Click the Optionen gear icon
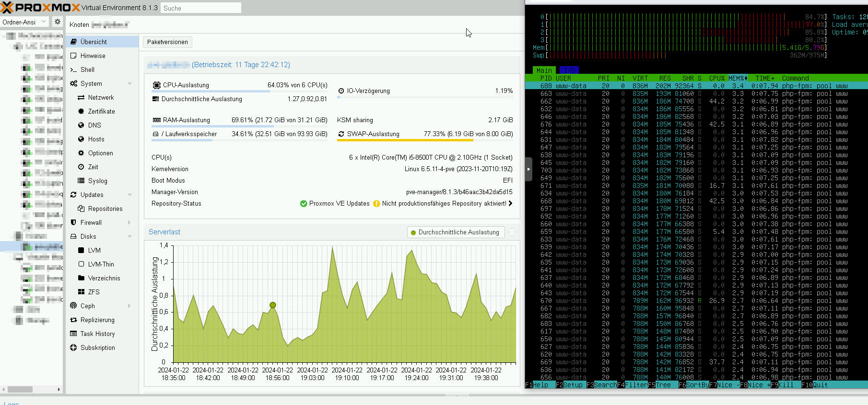This screenshot has width=868, height=405. pos(81,153)
